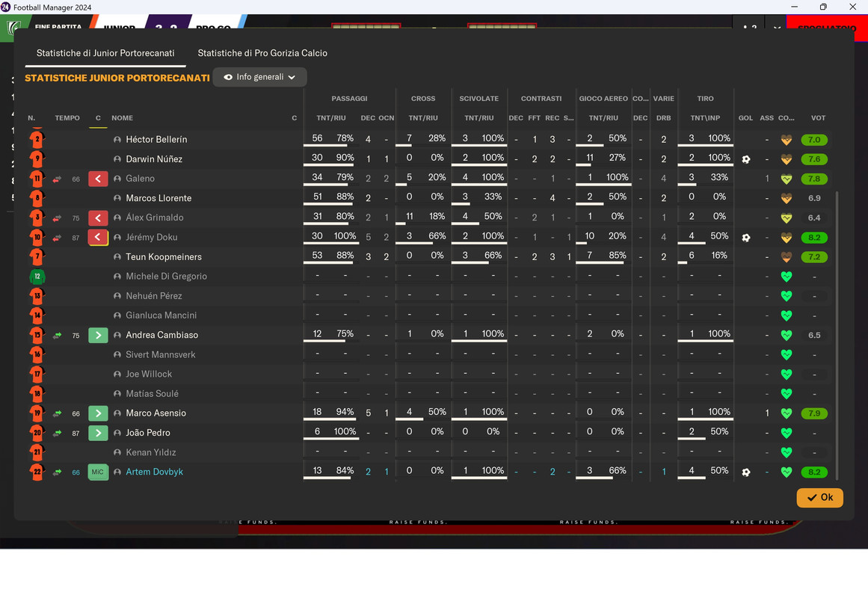Viewport: 868px width, 598px height.
Task: Click Jérémy Doku's red substituted-off arrow icon
Action: tap(98, 238)
